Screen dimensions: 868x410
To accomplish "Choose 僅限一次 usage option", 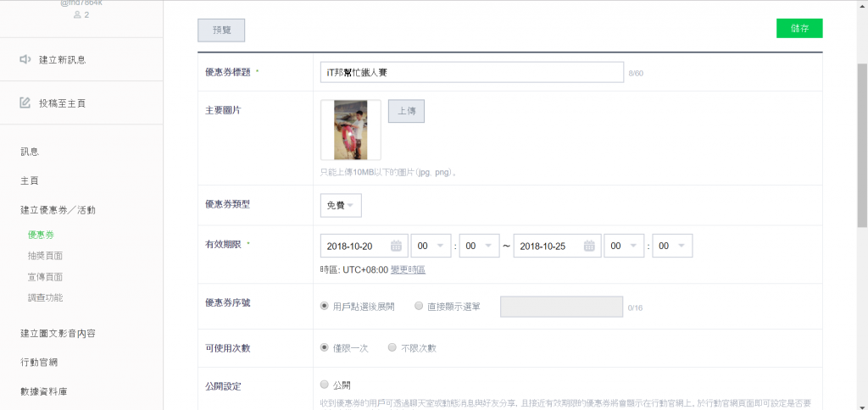I will [x=324, y=347].
